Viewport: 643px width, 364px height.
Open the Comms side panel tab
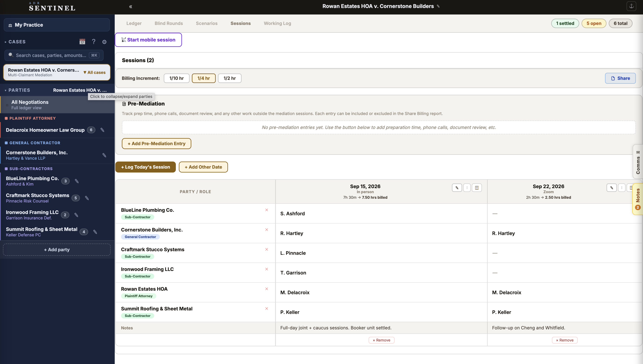(638, 162)
